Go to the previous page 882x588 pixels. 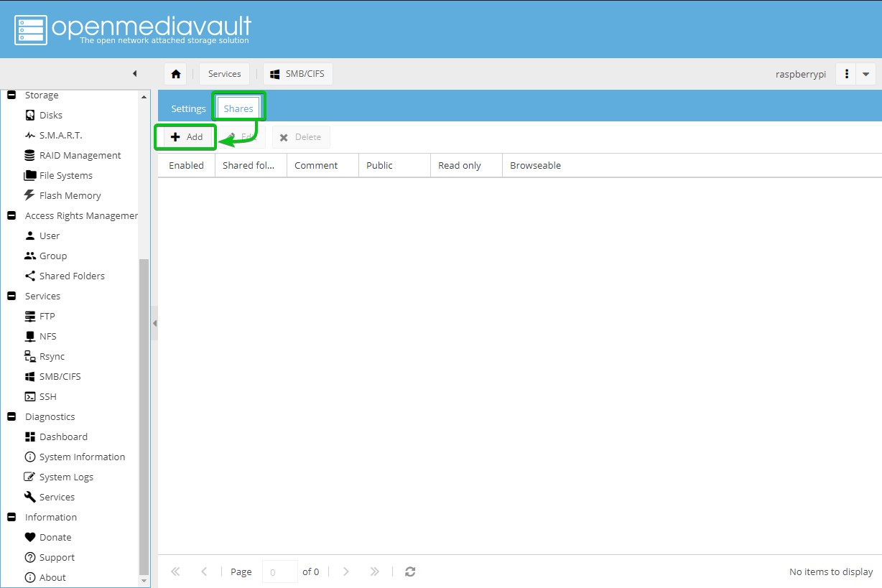pos(204,571)
